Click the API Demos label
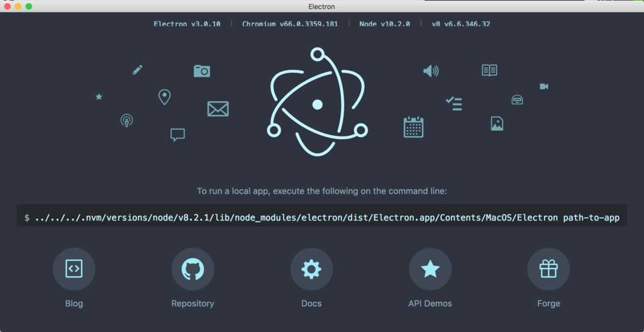 tap(430, 304)
